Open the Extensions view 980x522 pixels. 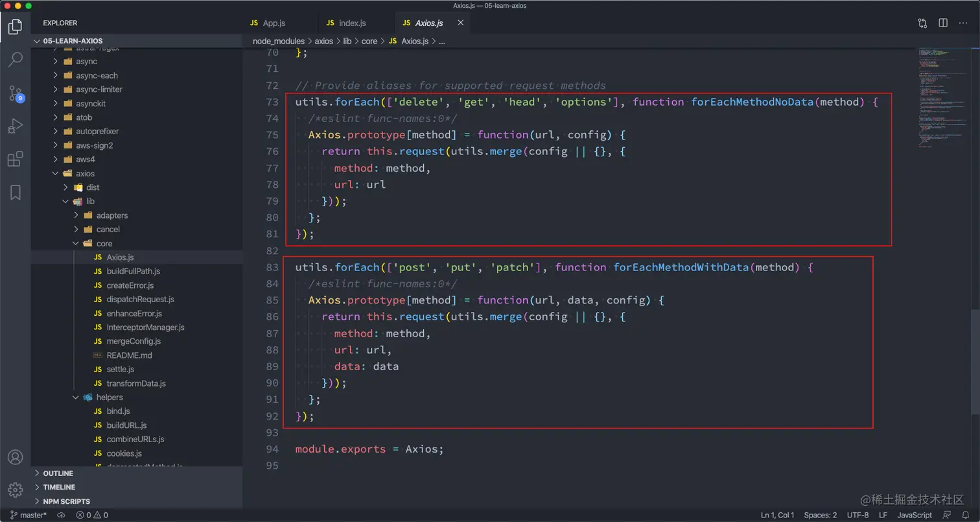tap(15, 159)
